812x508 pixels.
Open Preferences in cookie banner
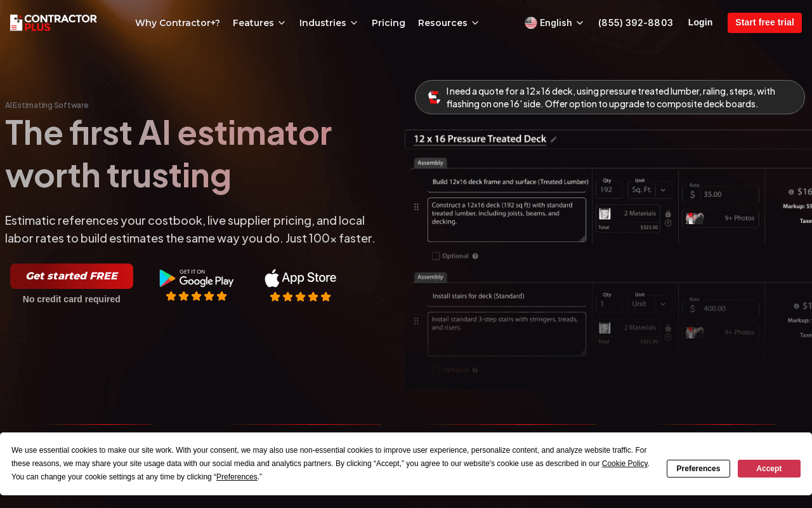click(698, 469)
